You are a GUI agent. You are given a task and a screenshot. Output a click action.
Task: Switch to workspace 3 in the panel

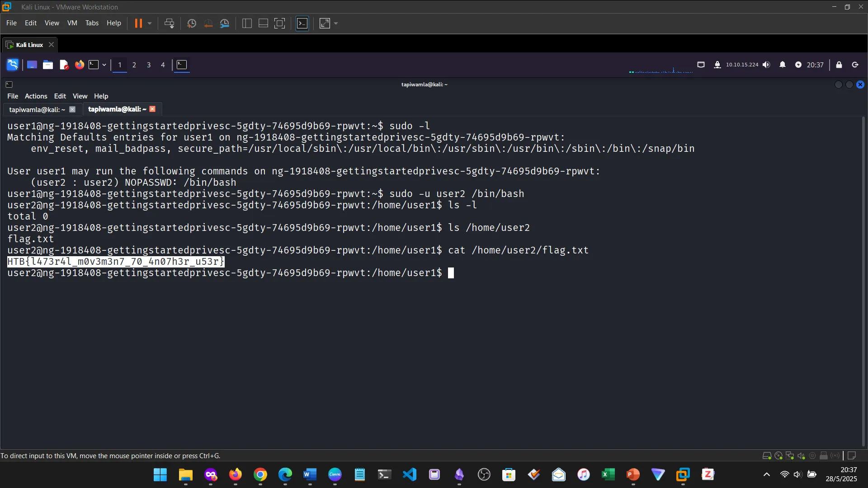pos(148,65)
